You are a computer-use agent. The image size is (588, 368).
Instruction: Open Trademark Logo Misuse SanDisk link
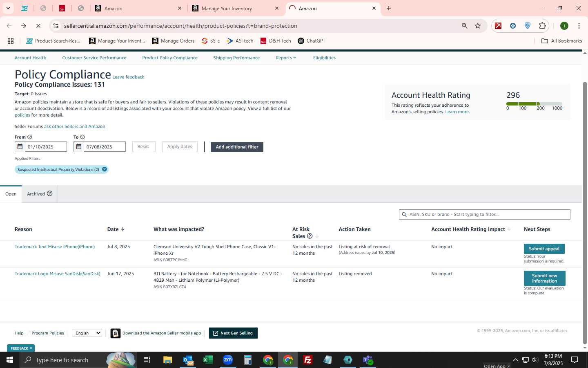[x=58, y=274]
